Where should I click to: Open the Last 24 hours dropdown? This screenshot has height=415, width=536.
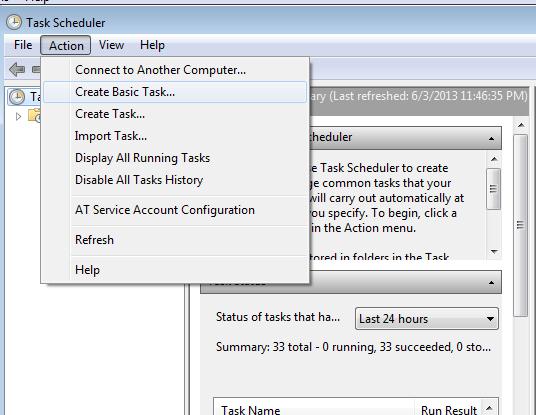click(427, 319)
